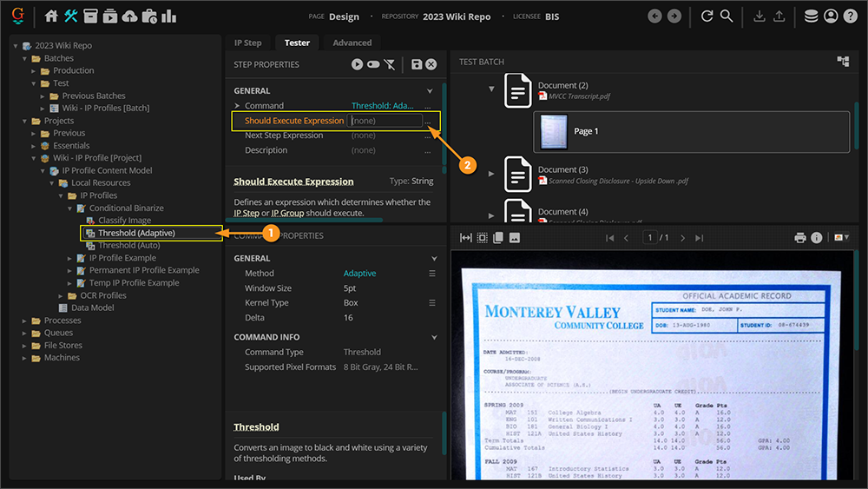The height and width of the screenshot is (489, 868).
Task: Run the step with play icon
Action: 357,64
